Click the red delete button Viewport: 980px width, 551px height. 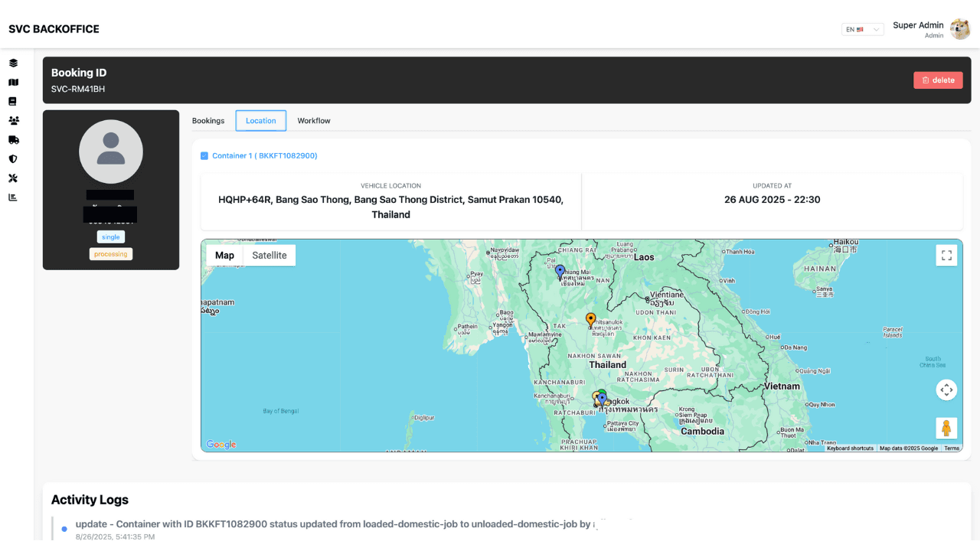point(938,80)
